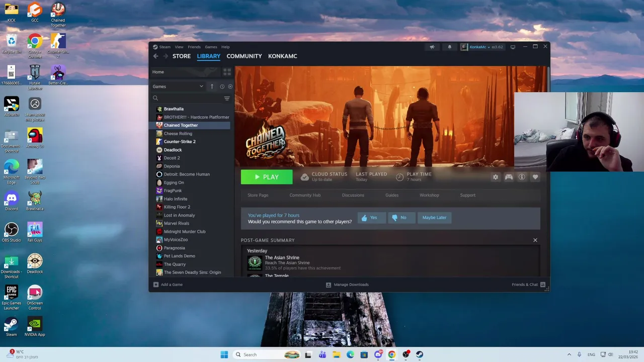The image size is (644, 362).
Task: Go to the COMMUNITY tab
Action: 244,56
